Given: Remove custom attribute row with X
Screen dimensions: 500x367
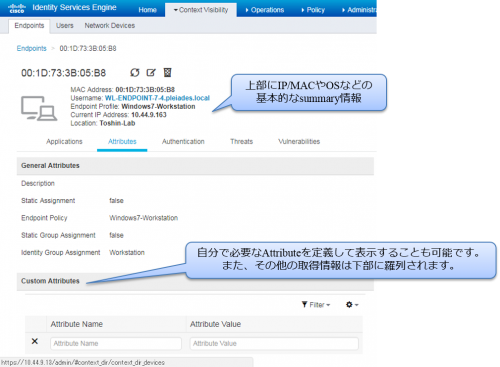Looking at the screenshot, I should tap(35, 341).
